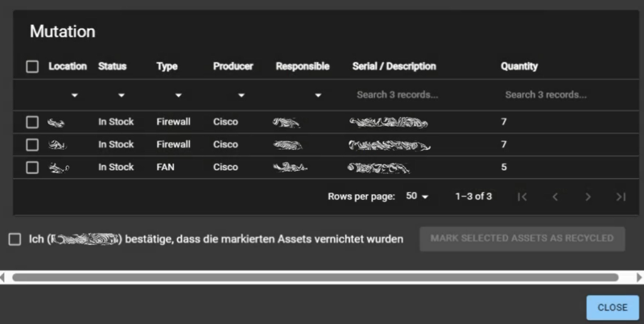
Task: Expand the Status filter dropdown
Action: pos(122,95)
